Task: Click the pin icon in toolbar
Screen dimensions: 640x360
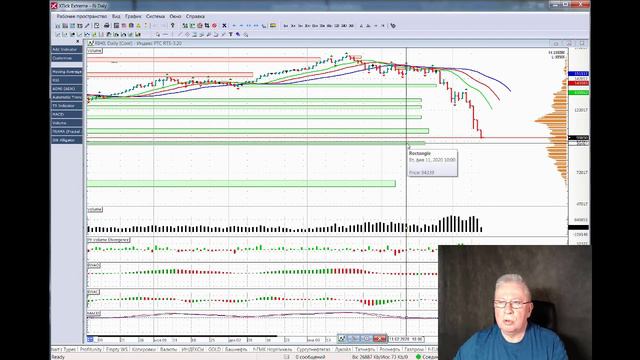Action: (x=173, y=26)
